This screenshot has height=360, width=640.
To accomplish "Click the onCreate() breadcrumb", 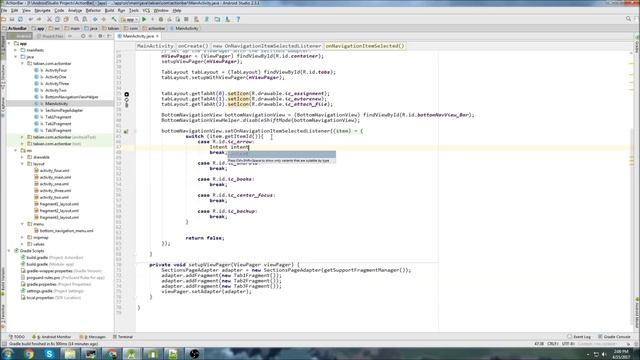I will [x=193, y=46].
